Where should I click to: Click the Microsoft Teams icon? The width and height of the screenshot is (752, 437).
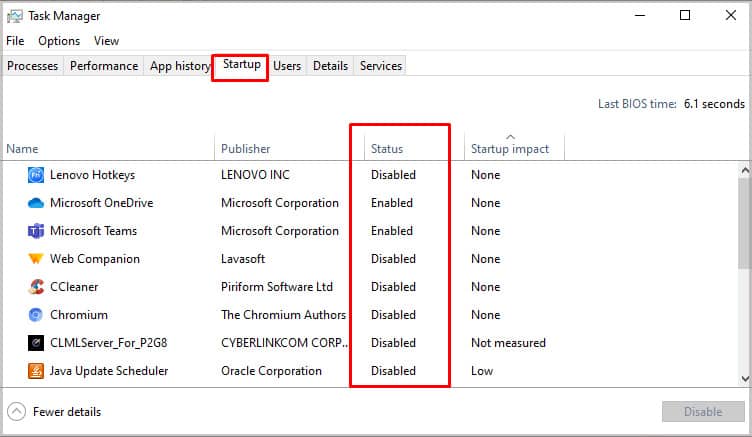(35, 231)
